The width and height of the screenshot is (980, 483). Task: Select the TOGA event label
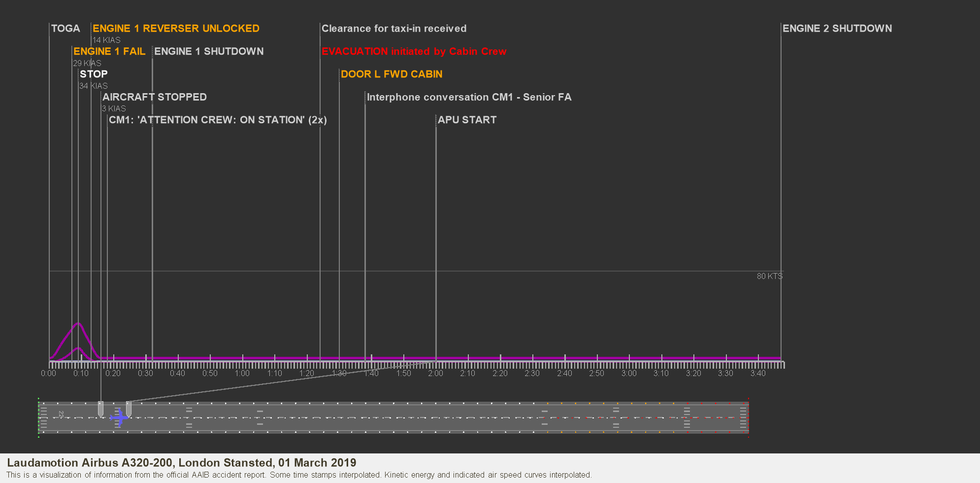[65, 29]
